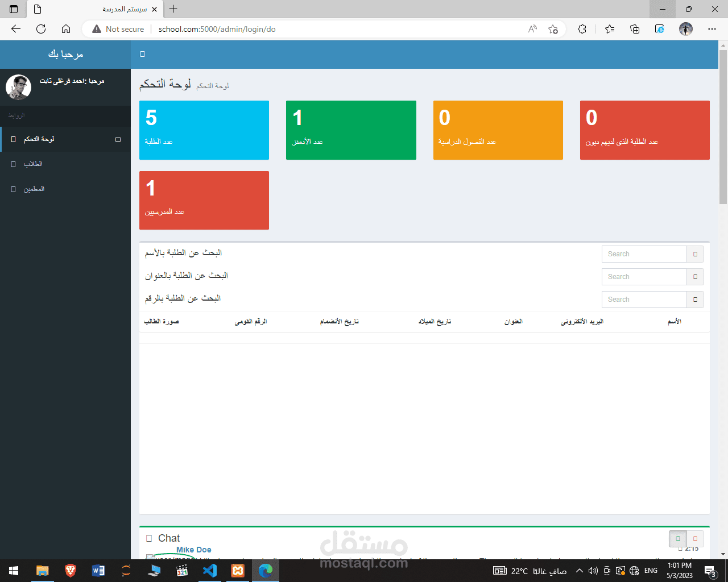The image size is (728, 582).
Task: View the Not secure site information
Action: [x=118, y=29]
